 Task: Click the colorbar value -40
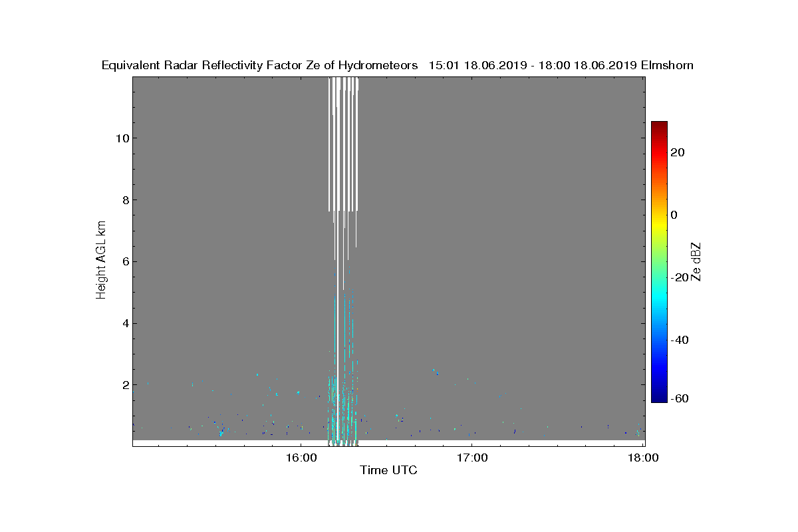tap(680, 340)
